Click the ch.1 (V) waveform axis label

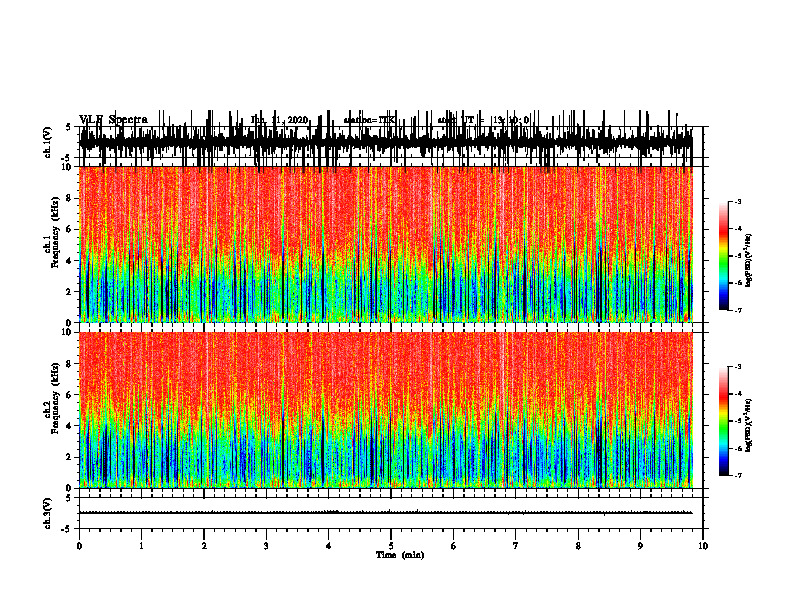pyautogui.click(x=48, y=143)
